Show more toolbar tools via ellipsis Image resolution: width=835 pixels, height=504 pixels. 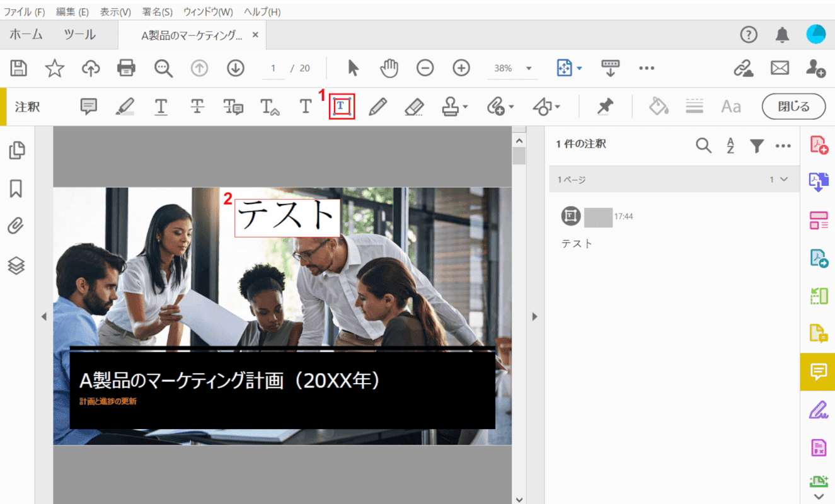[647, 68]
